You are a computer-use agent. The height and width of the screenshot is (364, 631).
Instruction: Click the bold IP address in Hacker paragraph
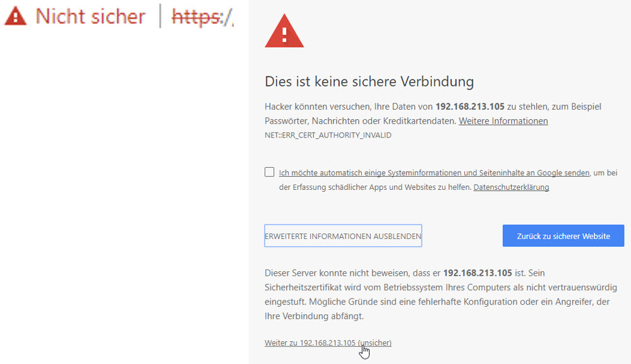tap(470, 107)
